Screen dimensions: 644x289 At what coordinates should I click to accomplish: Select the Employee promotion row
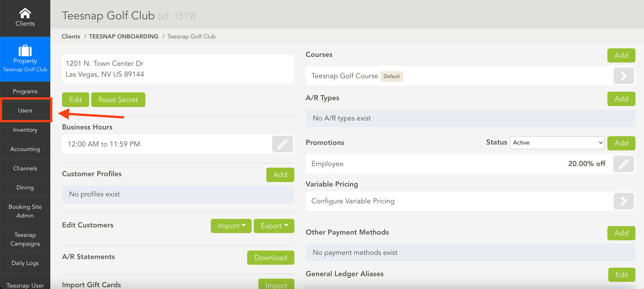tap(470, 164)
